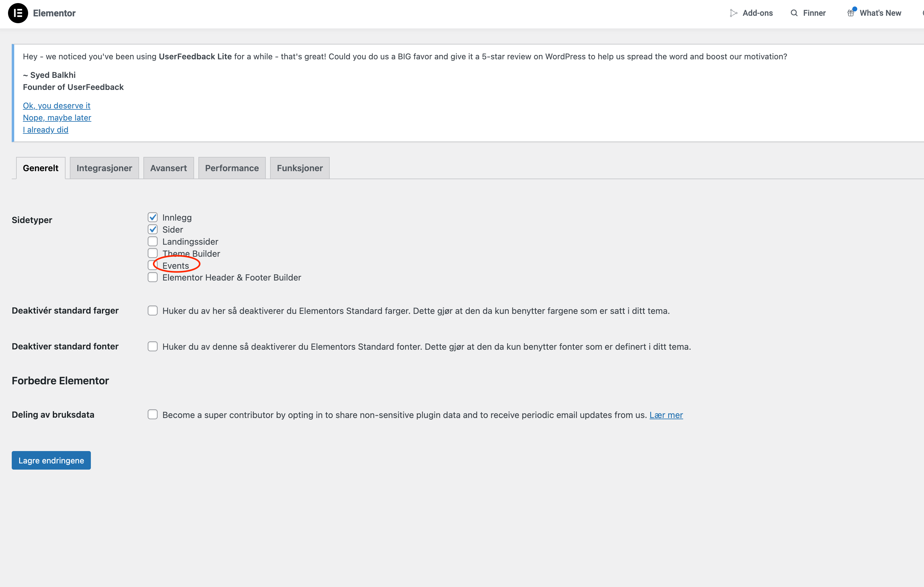
Task: Click the 'Deaktiver standard fonter' label
Action: coord(65,346)
